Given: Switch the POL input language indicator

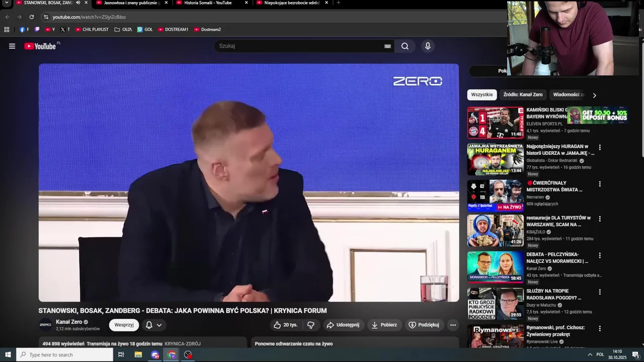Looking at the screenshot, I should pyautogui.click(x=600, y=354).
